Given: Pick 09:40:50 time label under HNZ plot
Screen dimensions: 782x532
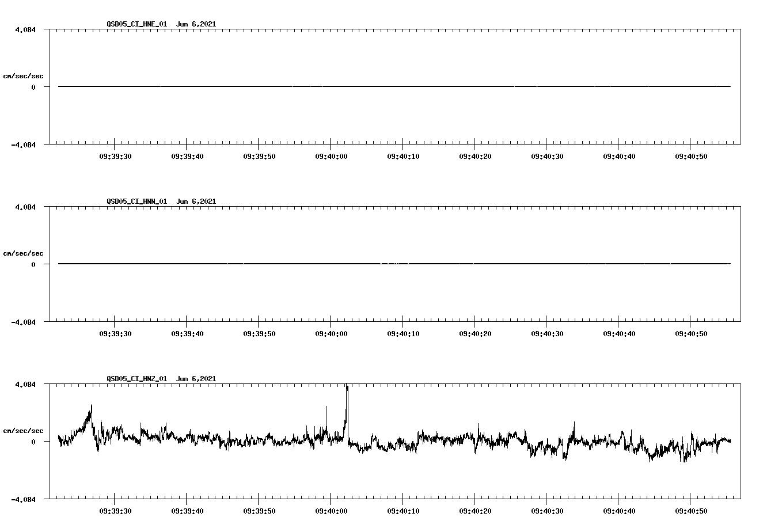Looking at the screenshot, I should tap(691, 511).
